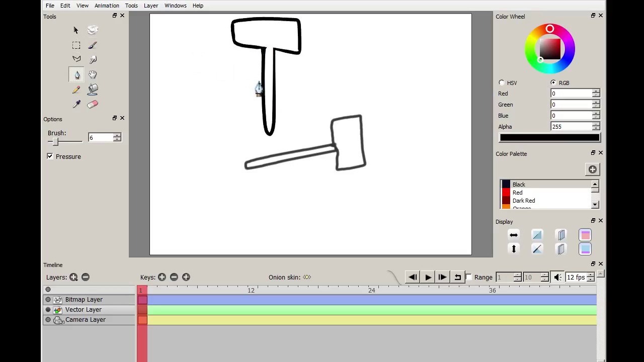Increase Brush size with spinner up arrow
This screenshot has width=644, height=362.
click(117, 136)
